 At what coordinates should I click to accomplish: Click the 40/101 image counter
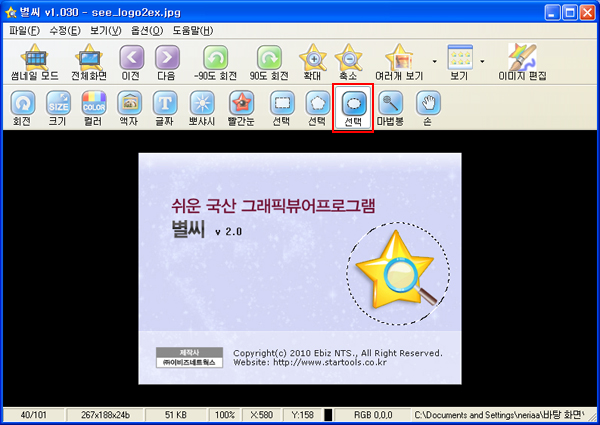pyautogui.click(x=34, y=415)
